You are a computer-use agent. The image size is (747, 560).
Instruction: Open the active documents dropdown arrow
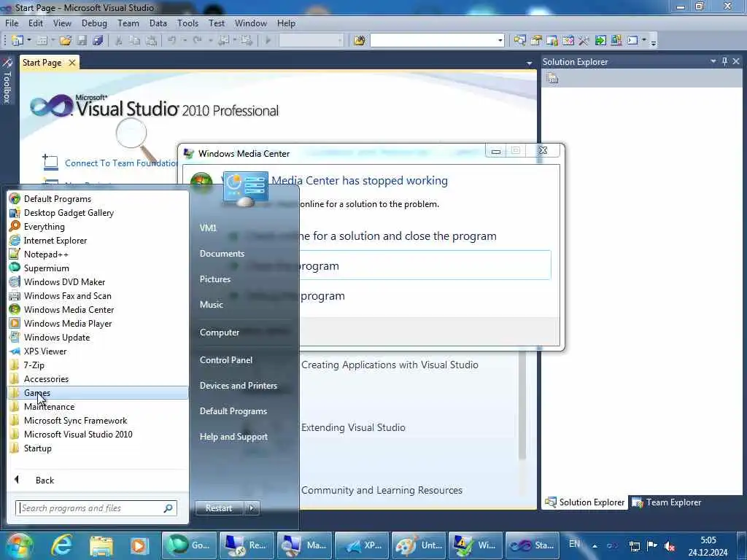[x=529, y=63]
